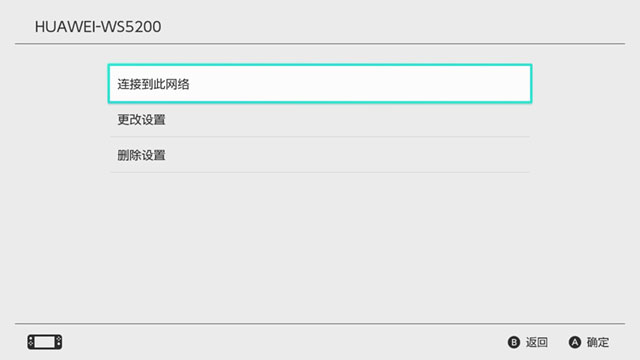Connect to this network via highlighted row
The height and width of the screenshot is (360, 640).
[320, 84]
